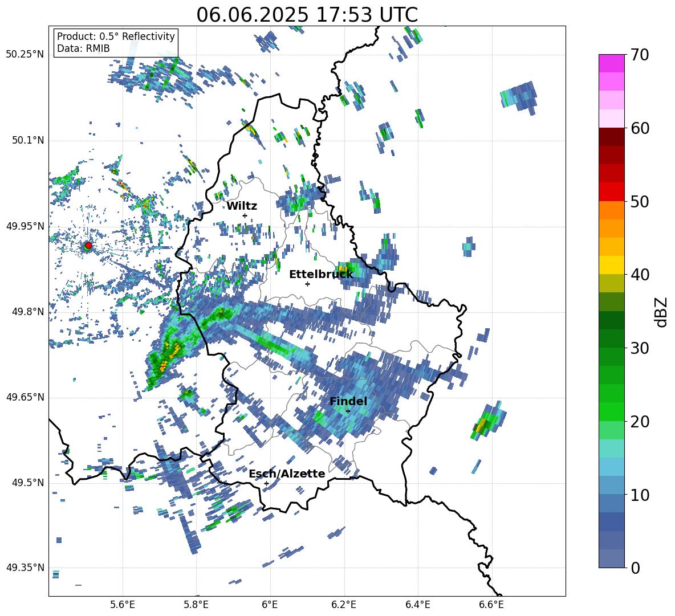Click the 10 colorbar tick label
675x616 pixels.
click(x=640, y=495)
